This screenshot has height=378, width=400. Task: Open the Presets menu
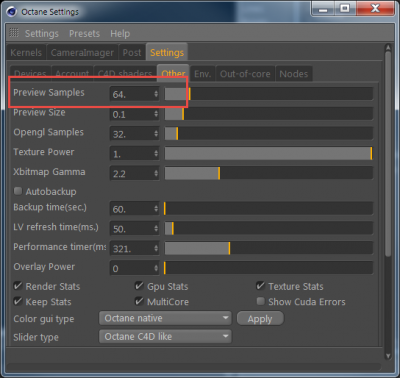pyautogui.click(x=84, y=33)
